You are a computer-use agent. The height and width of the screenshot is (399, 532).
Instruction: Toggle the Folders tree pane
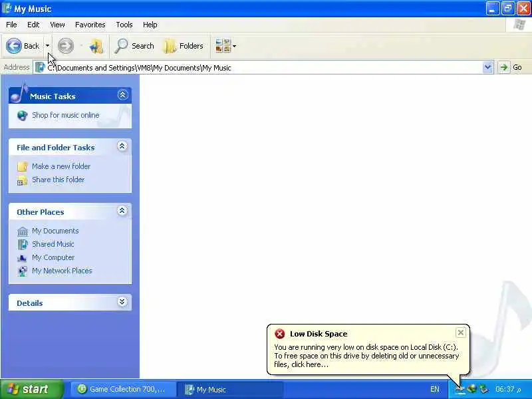point(184,46)
